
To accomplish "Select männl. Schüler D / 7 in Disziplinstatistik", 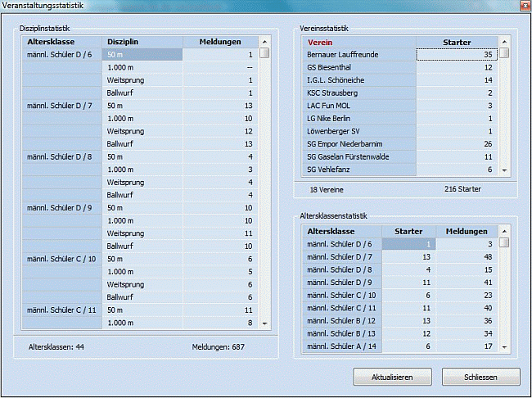I will (x=62, y=106).
